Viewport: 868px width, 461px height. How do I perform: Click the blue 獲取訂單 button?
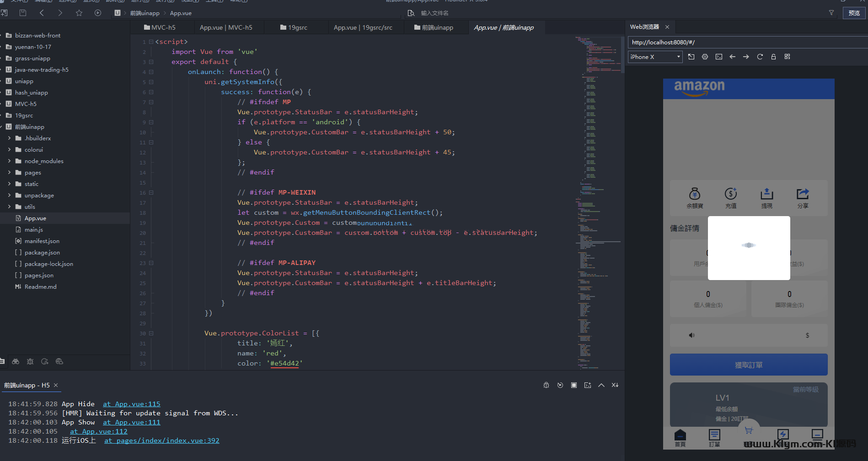point(748,365)
